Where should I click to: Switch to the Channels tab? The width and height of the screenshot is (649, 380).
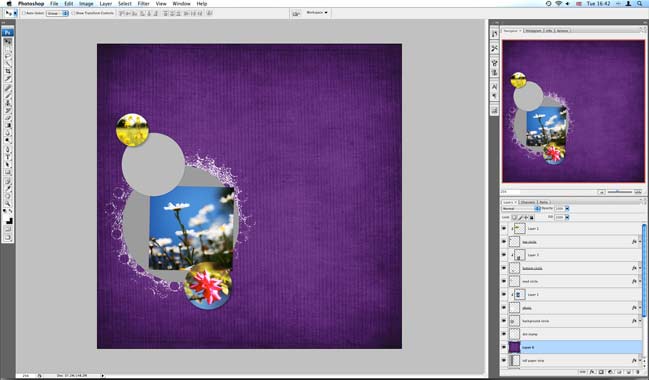tap(528, 202)
